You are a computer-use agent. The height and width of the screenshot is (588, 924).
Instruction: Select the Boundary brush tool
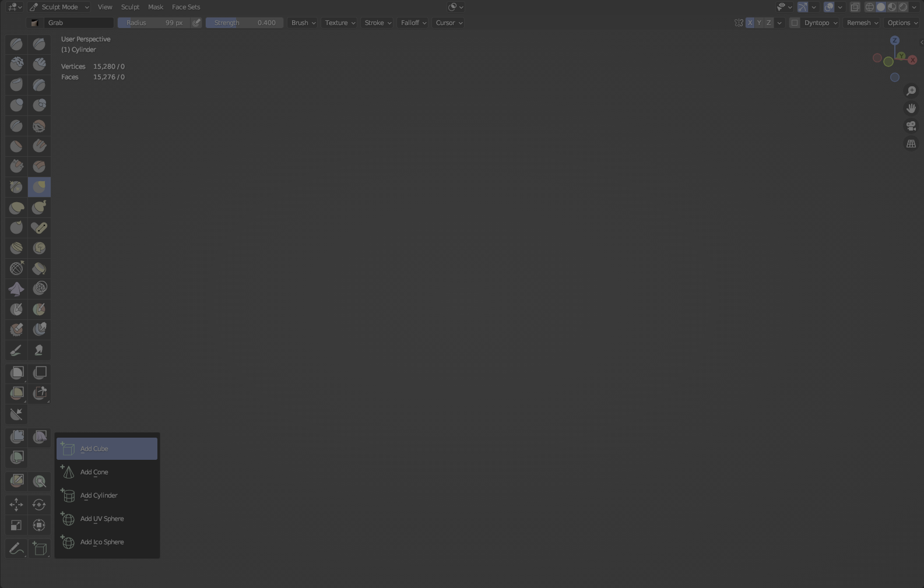tap(39, 268)
